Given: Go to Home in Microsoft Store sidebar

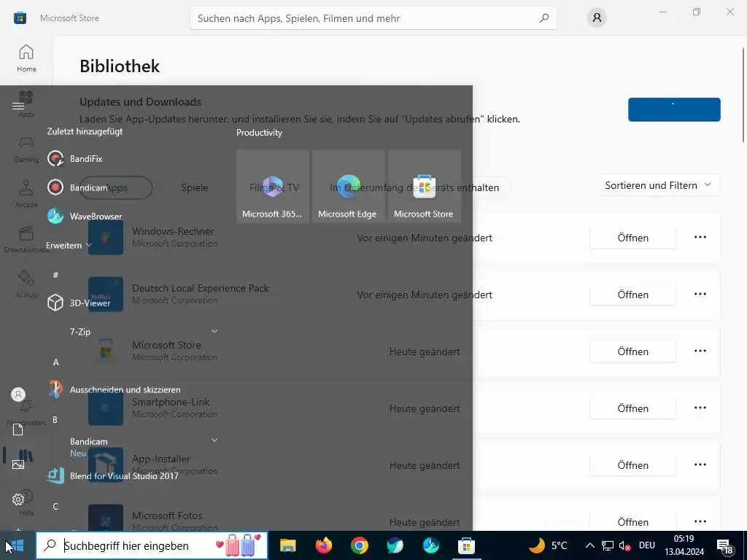Looking at the screenshot, I should (26, 58).
